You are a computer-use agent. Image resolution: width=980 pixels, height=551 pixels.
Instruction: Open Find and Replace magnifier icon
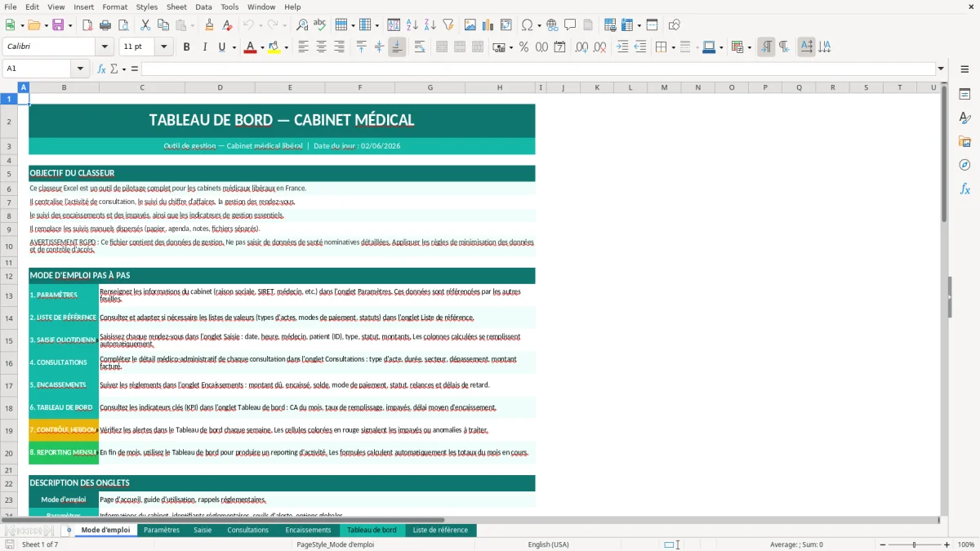point(302,25)
